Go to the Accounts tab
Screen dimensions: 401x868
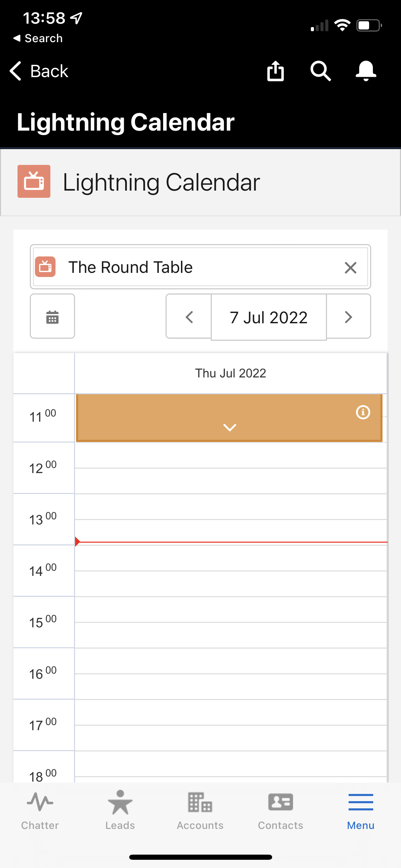coord(200,810)
